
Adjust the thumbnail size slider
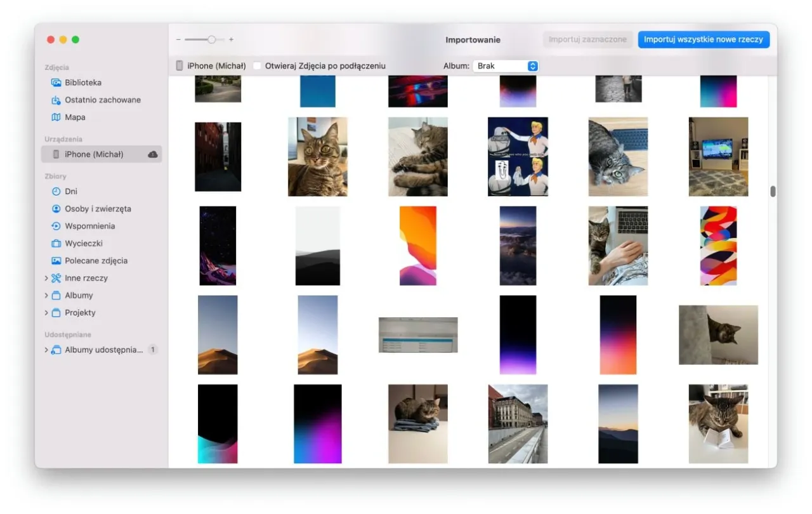click(213, 39)
